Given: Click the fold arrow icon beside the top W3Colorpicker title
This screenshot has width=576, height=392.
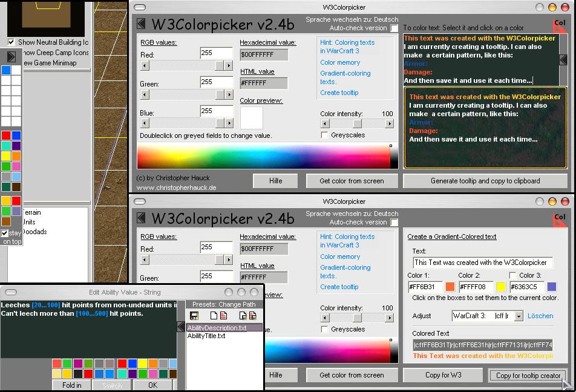Looking at the screenshot, I should pyautogui.click(x=141, y=24).
